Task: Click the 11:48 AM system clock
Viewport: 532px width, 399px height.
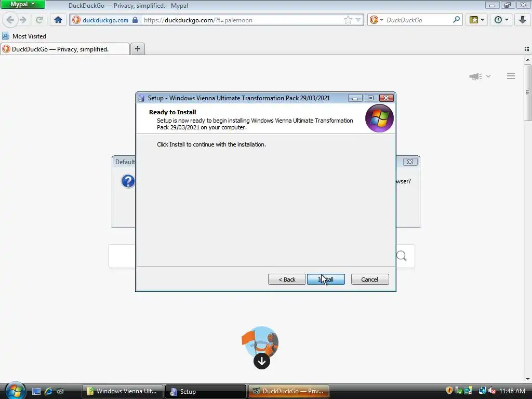Action: (512, 391)
